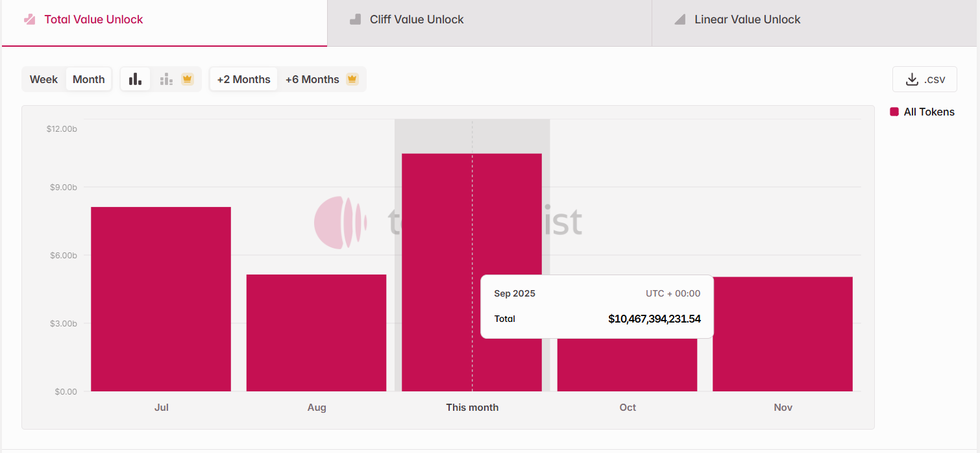This screenshot has height=453, width=980.
Task: Switch chart interval to Week
Action: [x=44, y=79]
